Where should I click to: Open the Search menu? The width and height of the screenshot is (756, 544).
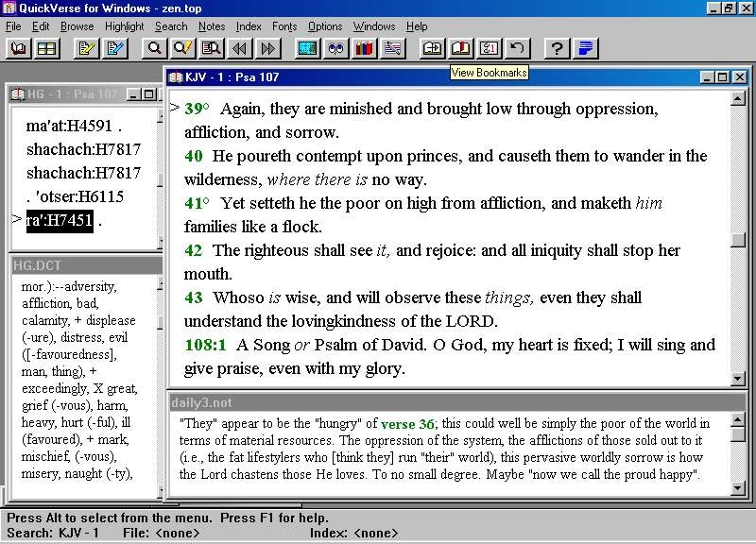point(171,26)
